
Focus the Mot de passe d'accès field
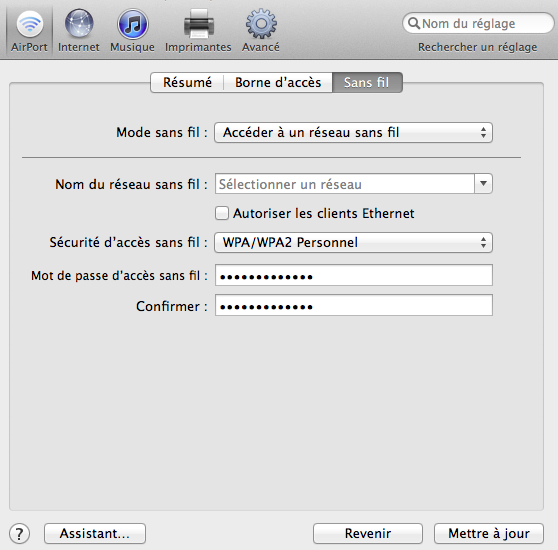click(354, 275)
